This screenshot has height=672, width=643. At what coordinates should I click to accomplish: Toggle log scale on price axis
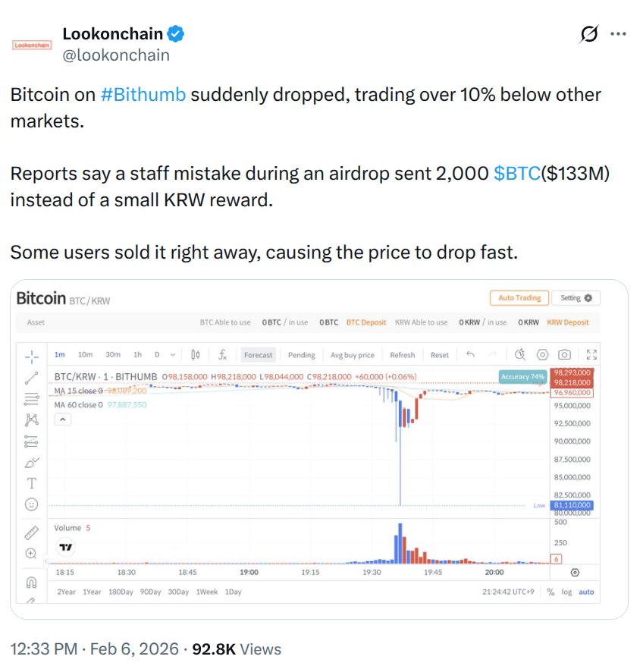click(566, 592)
